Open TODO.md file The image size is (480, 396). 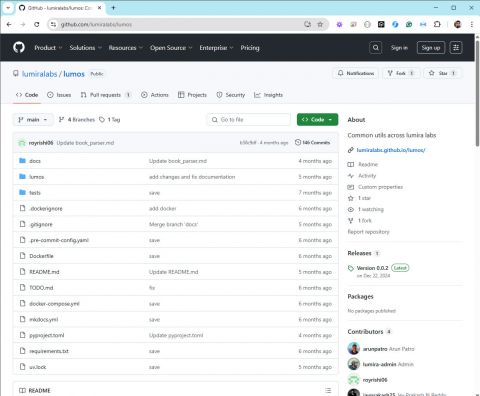point(41,288)
